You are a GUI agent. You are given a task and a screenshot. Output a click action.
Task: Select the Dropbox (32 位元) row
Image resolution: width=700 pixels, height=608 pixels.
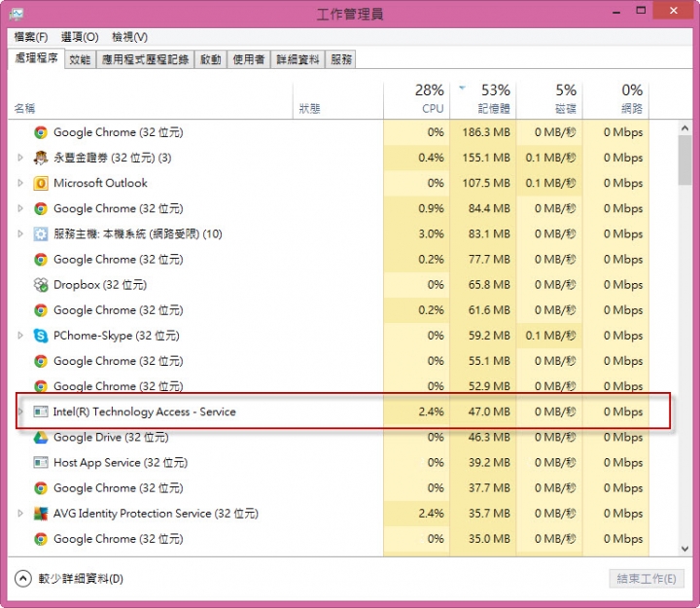(x=329, y=285)
